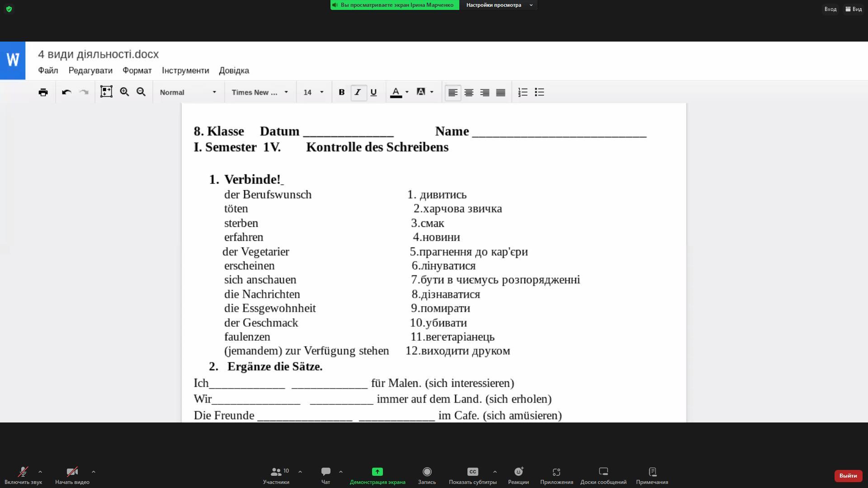Open Примечания notes panel
Screen dimensions: 868x488
[652, 476]
